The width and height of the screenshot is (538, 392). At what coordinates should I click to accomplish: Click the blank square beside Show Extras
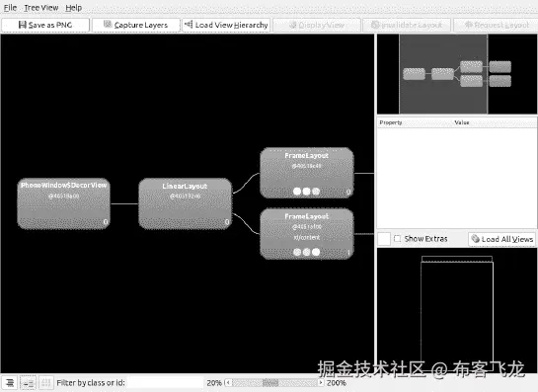[384, 239]
